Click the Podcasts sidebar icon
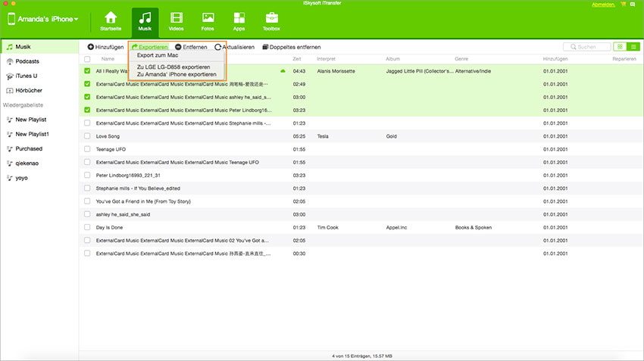Image resolution: width=644 pixels, height=361 pixels. click(9, 61)
